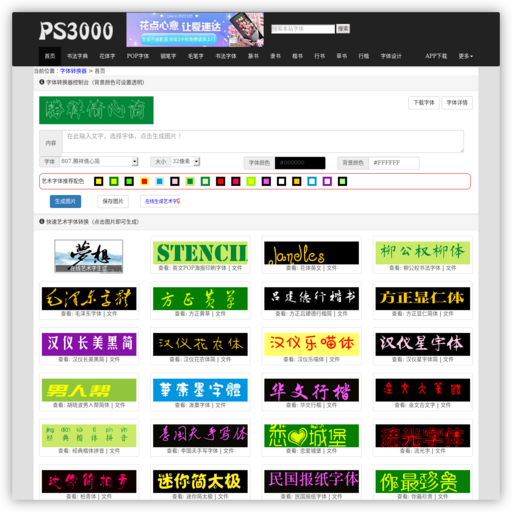Open the 大小 size dropdown

coord(185,161)
